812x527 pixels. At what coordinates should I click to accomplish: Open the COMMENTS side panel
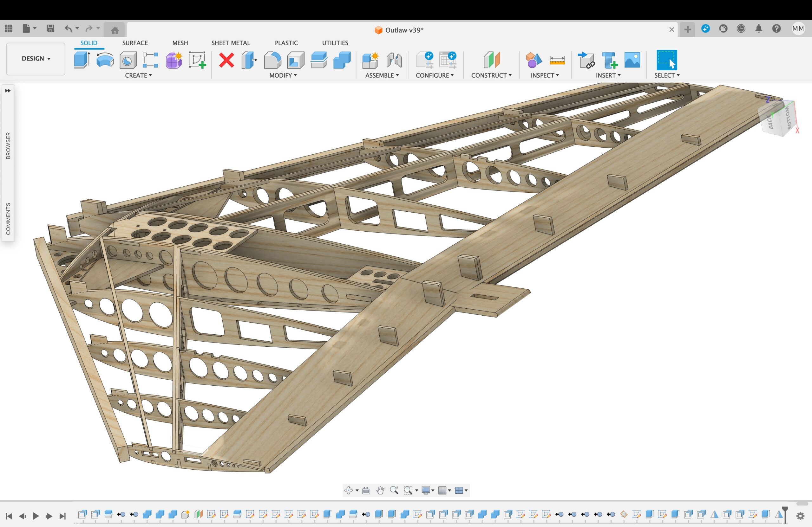pyautogui.click(x=8, y=219)
